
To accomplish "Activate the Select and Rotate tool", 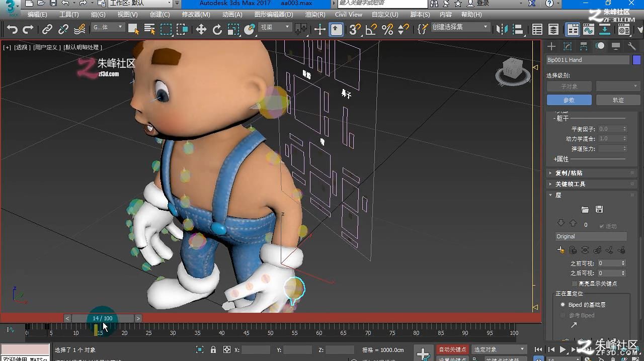I will [x=217, y=30].
